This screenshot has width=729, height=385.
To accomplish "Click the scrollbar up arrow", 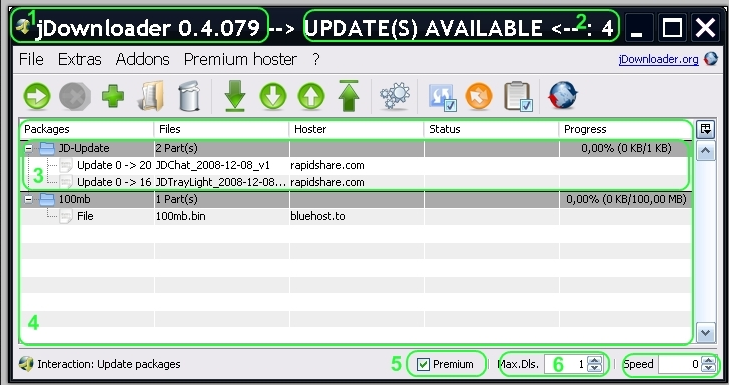I will (706, 151).
